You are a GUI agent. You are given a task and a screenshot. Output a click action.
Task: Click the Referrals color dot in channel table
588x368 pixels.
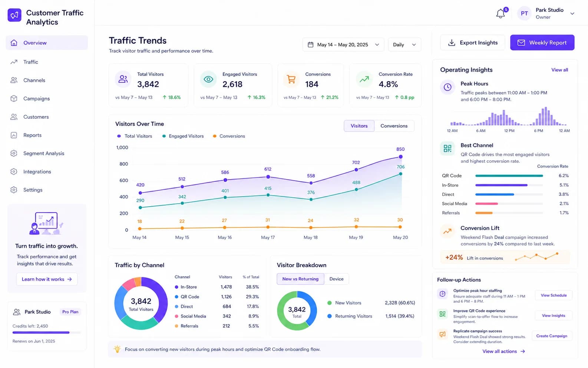pyautogui.click(x=176, y=326)
